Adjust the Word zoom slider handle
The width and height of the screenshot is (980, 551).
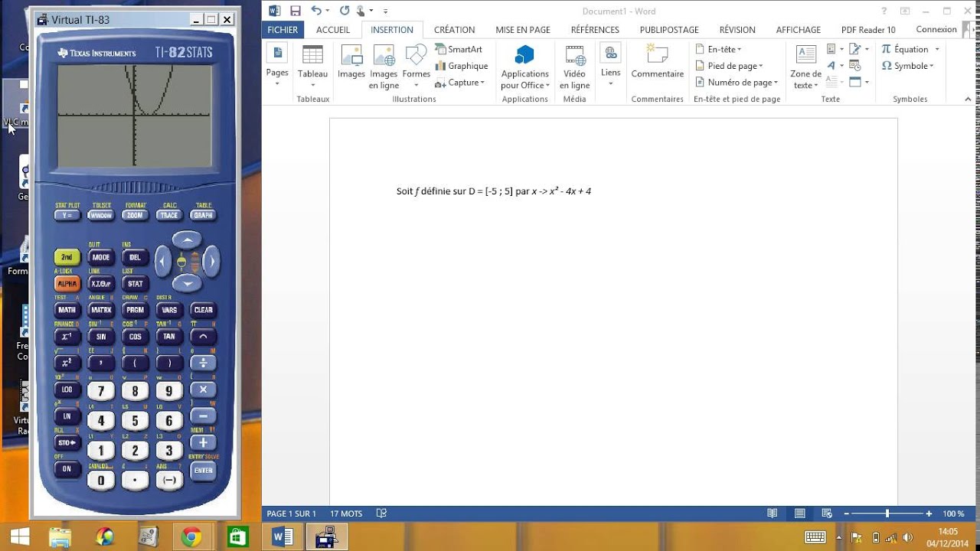tap(887, 514)
